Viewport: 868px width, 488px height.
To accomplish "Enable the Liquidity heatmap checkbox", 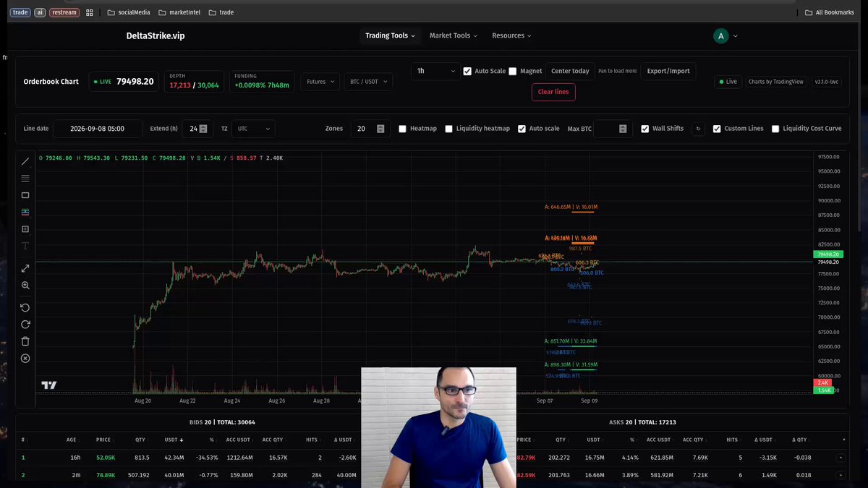I will pyautogui.click(x=449, y=129).
